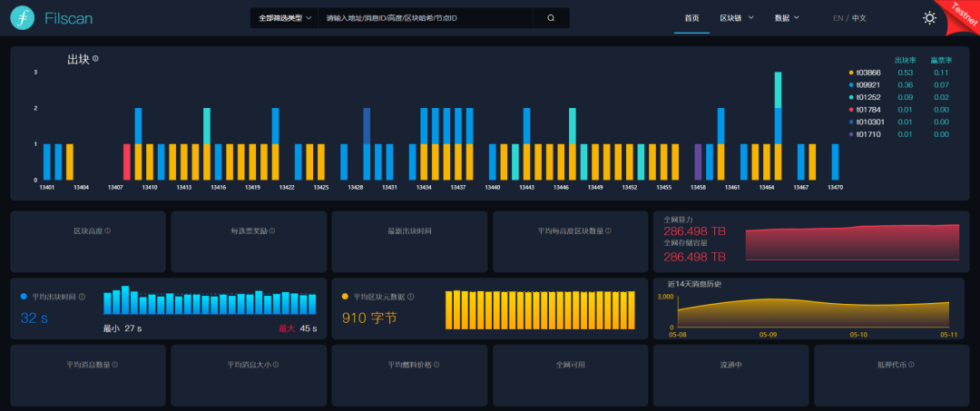
Task: Click axis label 13470
Action: click(835, 187)
